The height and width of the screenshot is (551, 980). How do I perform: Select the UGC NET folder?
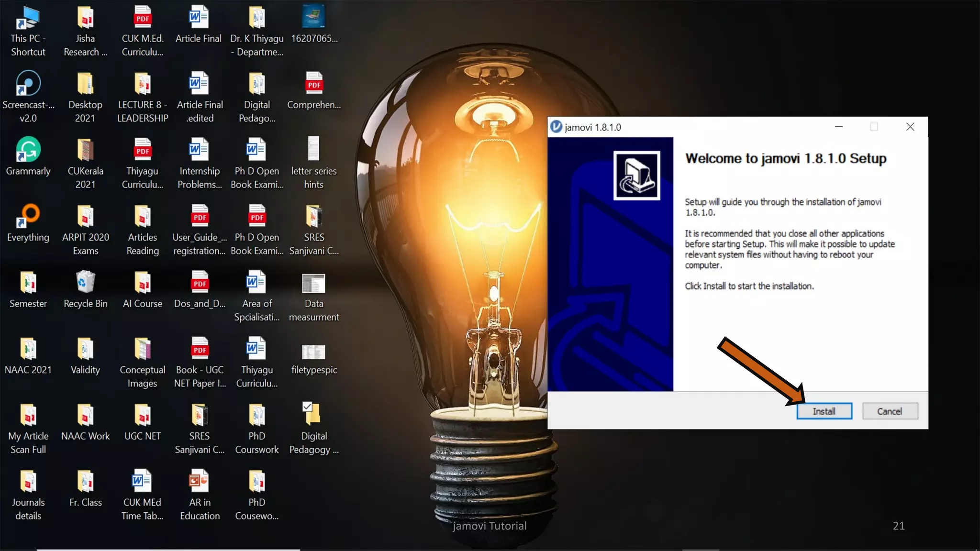pyautogui.click(x=143, y=416)
